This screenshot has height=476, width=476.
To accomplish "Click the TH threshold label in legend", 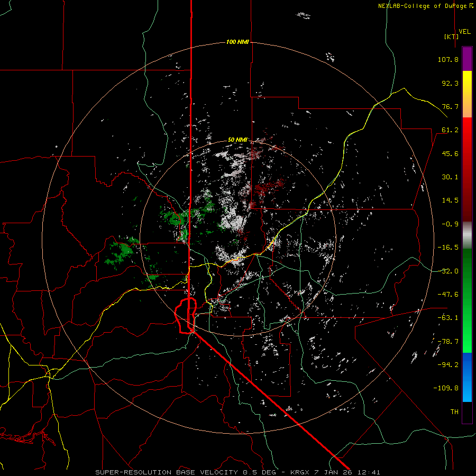I will 454,412.
